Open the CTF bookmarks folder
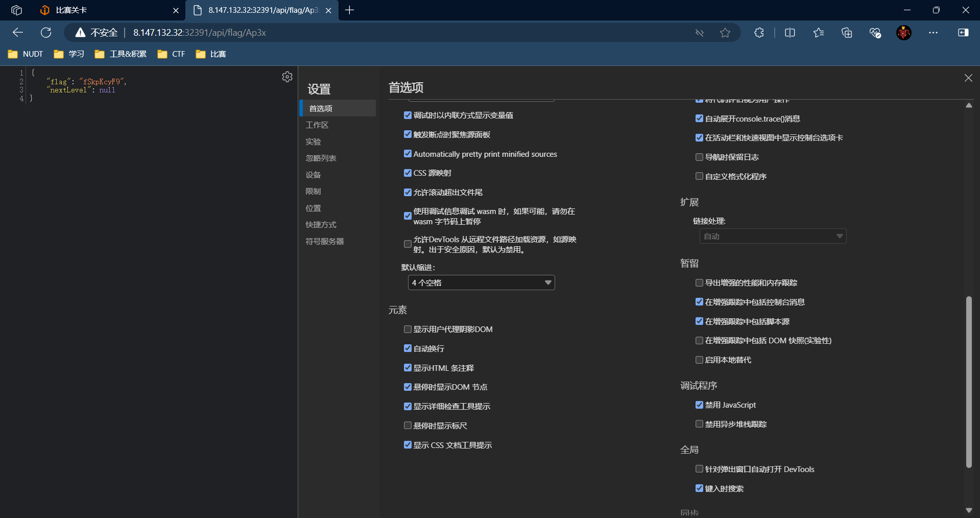This screenshot has height=518, width=980. pos(172,54)
